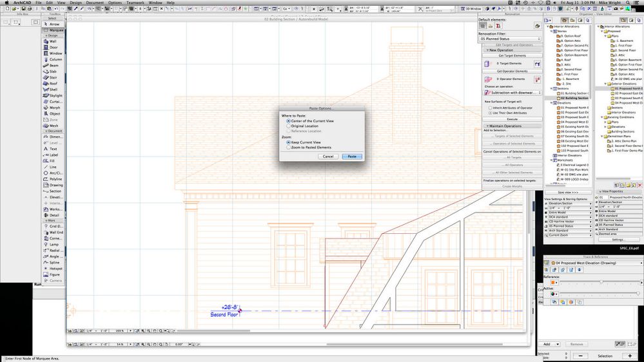Activate the Slab tool
Viewport: 644px width, 362px height.
pos(53,71)
